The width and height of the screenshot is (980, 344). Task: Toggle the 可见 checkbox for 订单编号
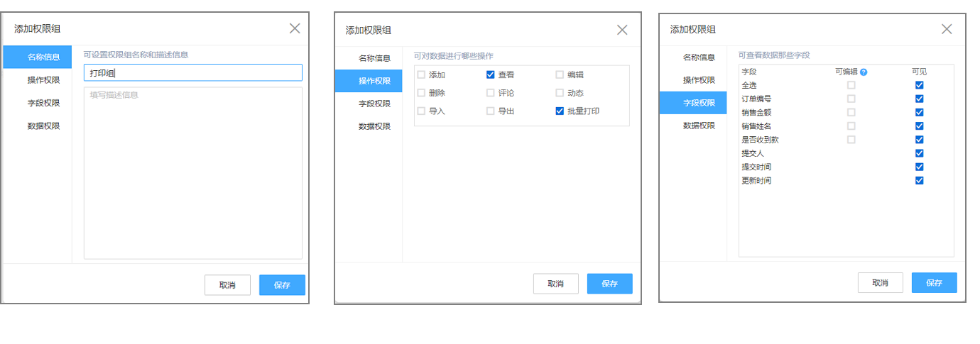pyautogui.click(x=920, y=99)
